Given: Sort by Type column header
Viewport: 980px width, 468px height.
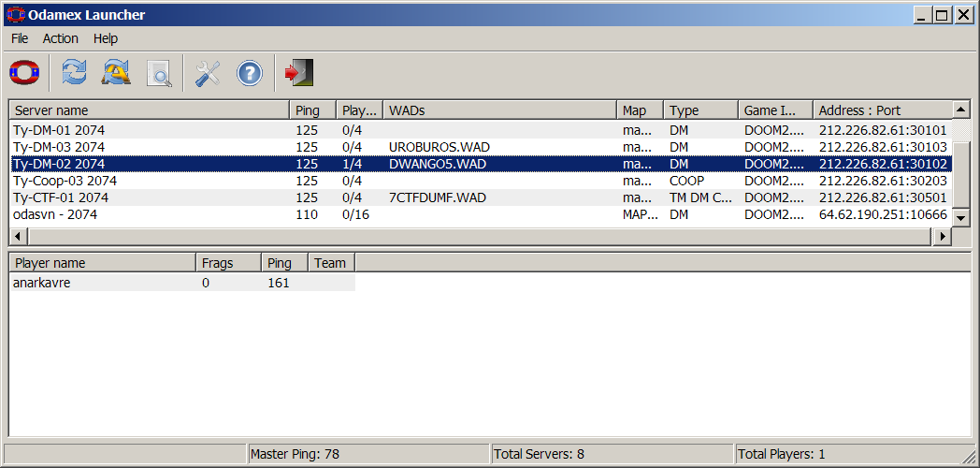Looking at the screenshot, I should point(700,110).
